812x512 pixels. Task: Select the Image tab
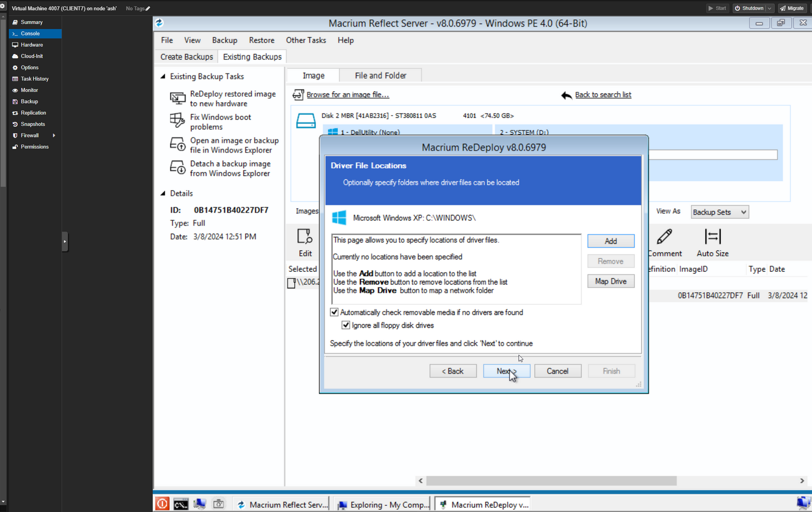313,76
